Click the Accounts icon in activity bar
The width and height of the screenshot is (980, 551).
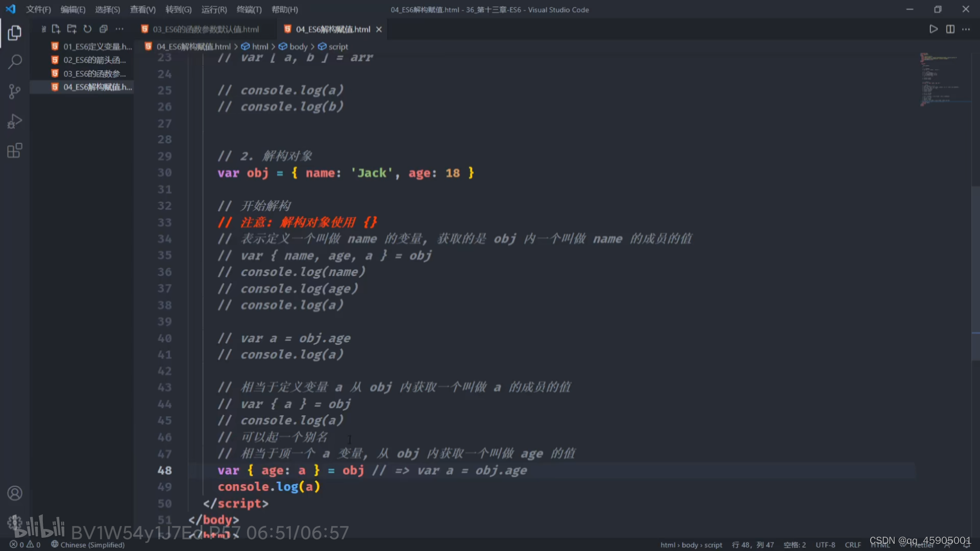tap(15, 493)
